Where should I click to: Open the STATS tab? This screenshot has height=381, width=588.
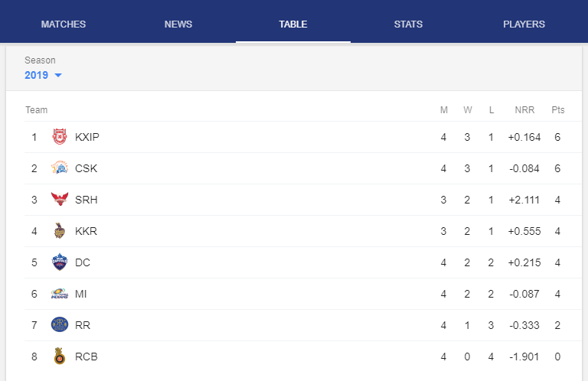[408, 24]
